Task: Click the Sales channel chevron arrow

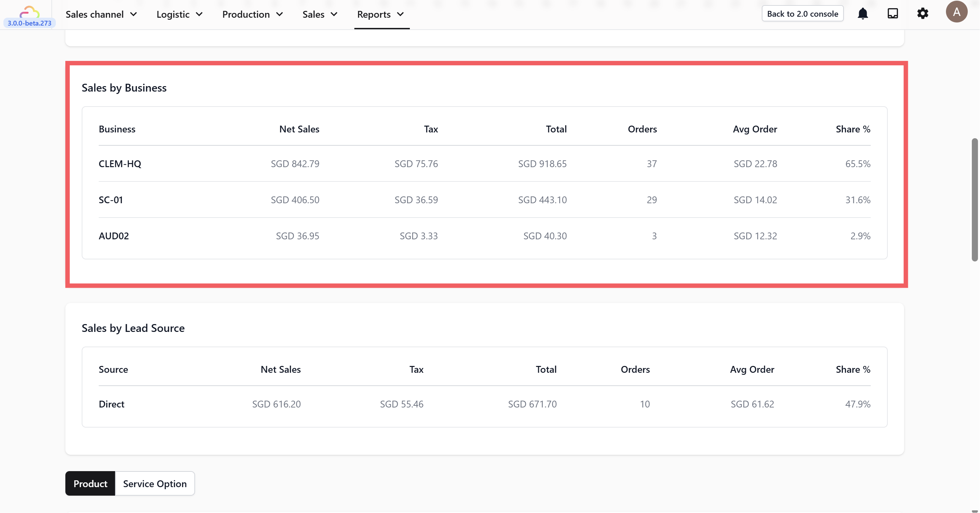Action: (133, 14)
